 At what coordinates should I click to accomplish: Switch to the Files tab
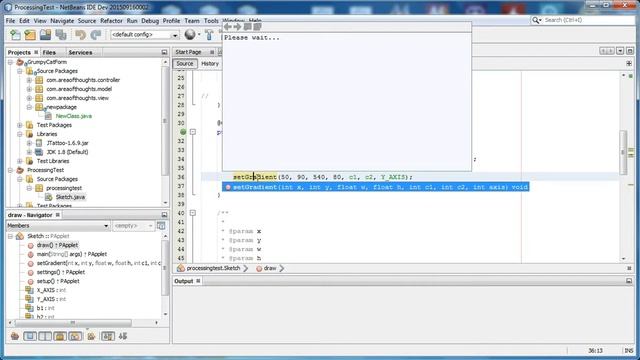tap(49, 52)
